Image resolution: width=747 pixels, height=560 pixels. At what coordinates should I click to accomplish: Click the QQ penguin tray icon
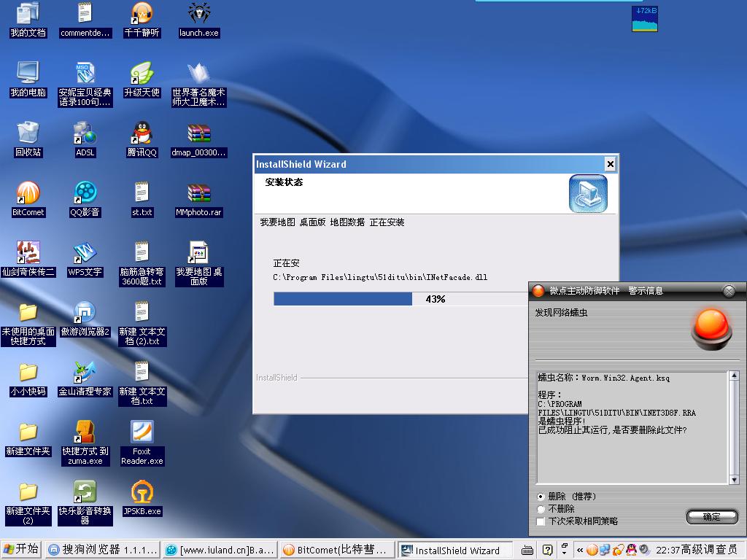[632, 550]
